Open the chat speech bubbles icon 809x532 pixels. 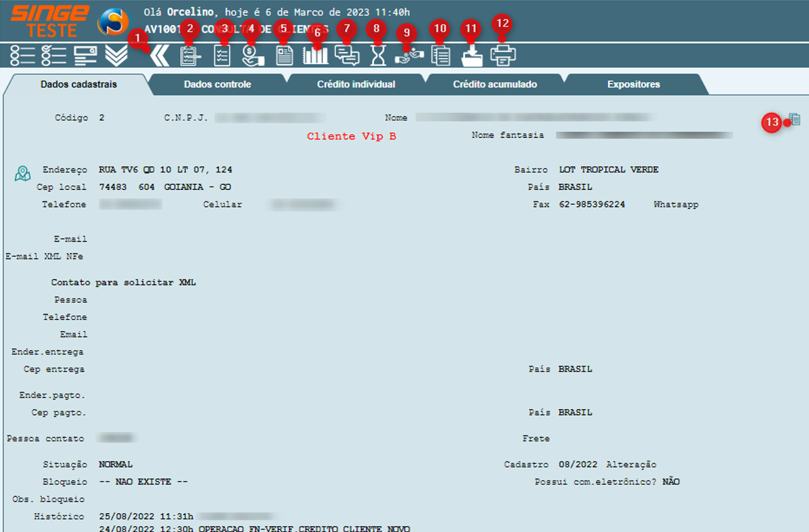pyautogui.click(x=347, y=55)
